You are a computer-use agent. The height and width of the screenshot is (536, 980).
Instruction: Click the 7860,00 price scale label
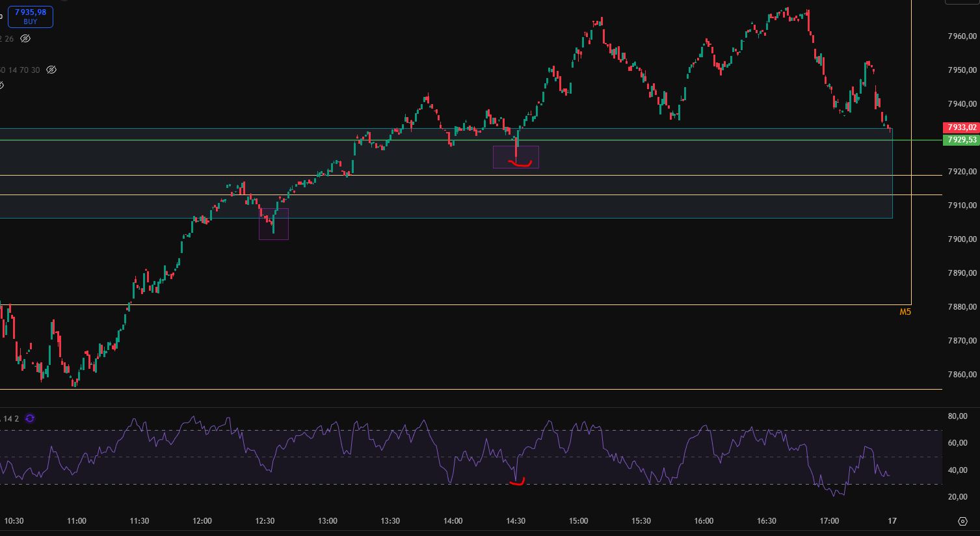coord(962,375)
